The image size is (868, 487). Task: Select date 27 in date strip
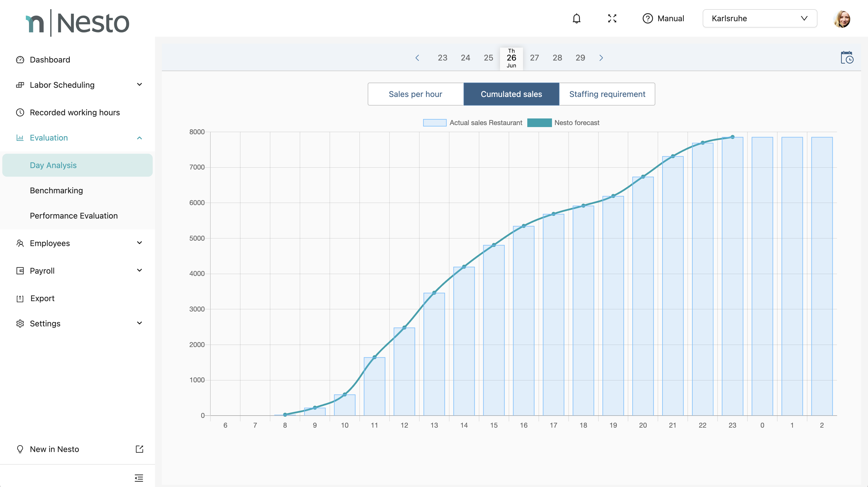(534, 58)
